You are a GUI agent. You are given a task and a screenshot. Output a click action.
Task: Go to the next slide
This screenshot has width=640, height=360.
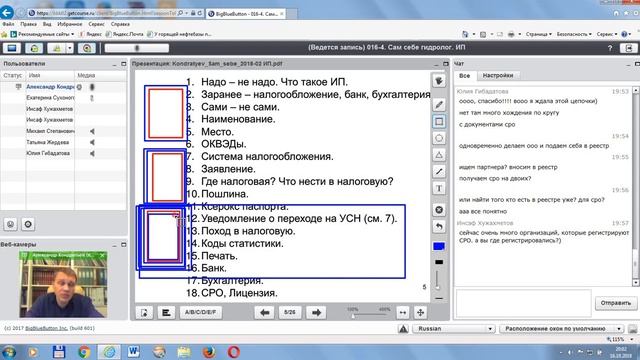click(316, 313)
